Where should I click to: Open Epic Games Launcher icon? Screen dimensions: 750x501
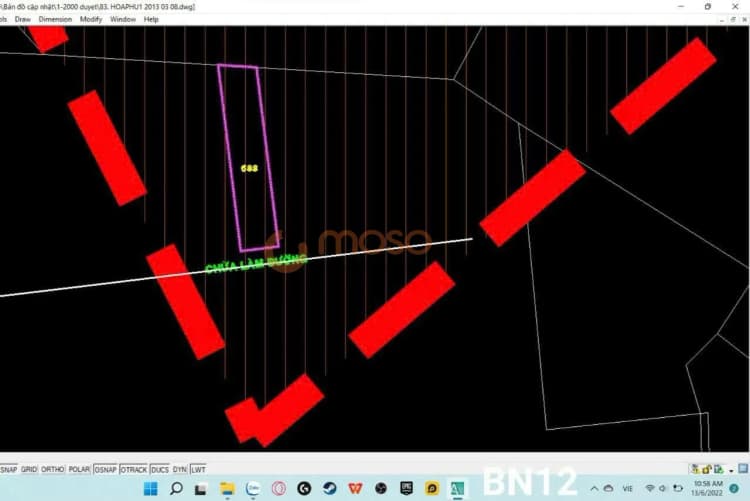point(407,489)
